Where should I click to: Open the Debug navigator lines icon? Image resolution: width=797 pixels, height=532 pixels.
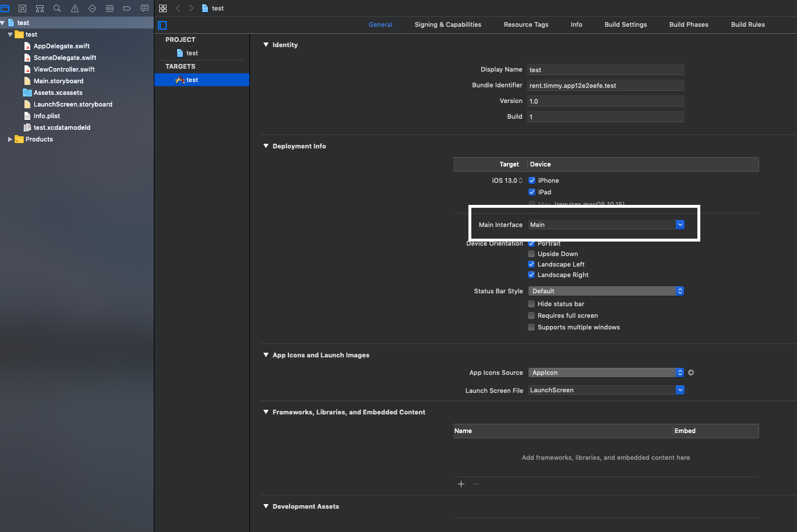point(110,9)
